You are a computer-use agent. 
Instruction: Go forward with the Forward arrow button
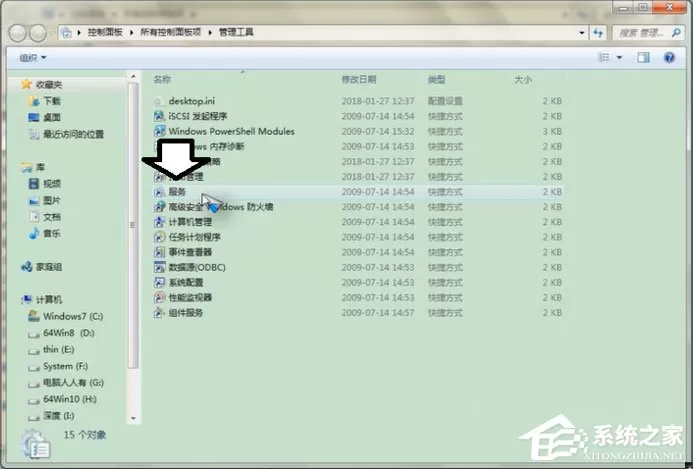38,33
